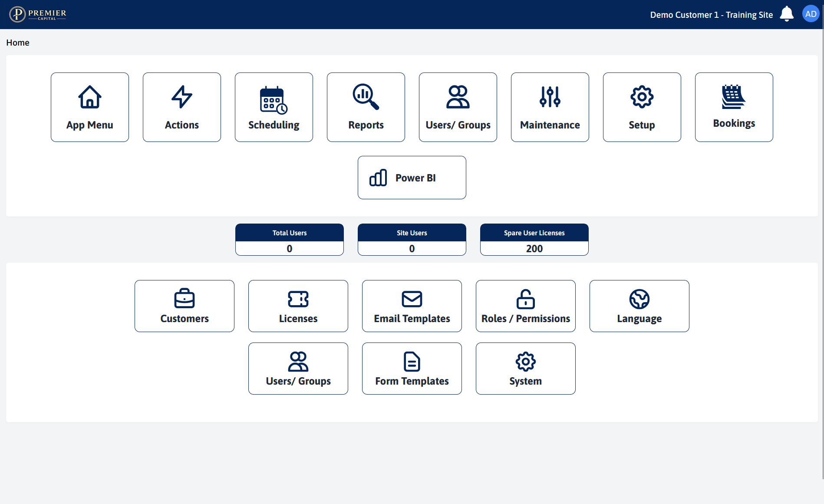This screenshot has width=824, height=504.
Task: Launch the Power BI tile
Action: [x=412, y=178]
